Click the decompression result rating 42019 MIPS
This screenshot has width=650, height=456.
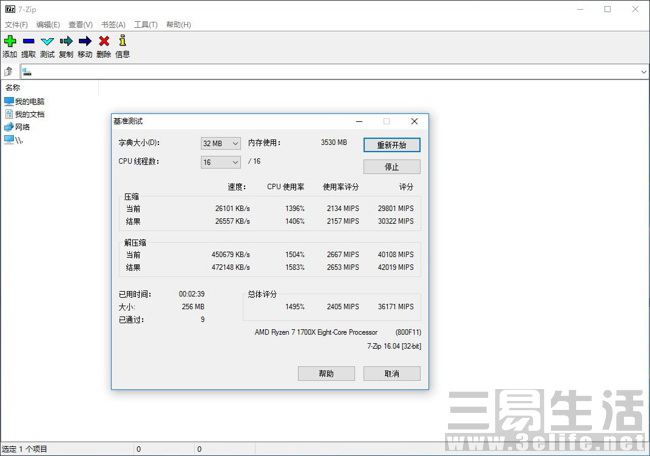[x=395, y=267]
